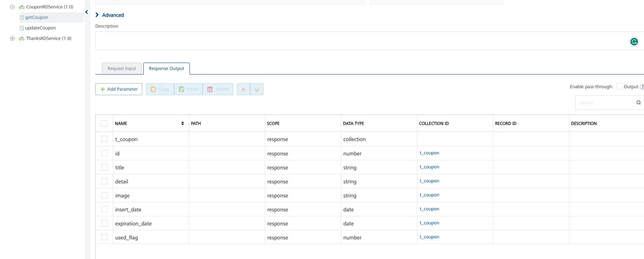Click the Add Parameter button
644x259 pixels.
(x=119, y=89)
